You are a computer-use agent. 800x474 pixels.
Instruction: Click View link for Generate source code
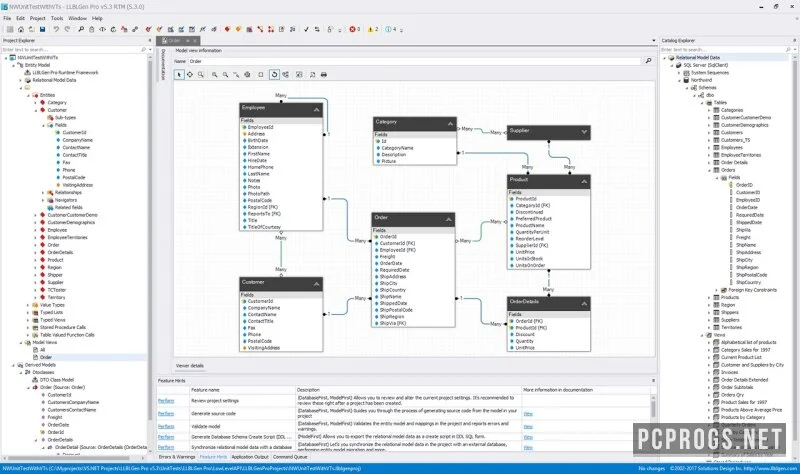click(528, 414)
